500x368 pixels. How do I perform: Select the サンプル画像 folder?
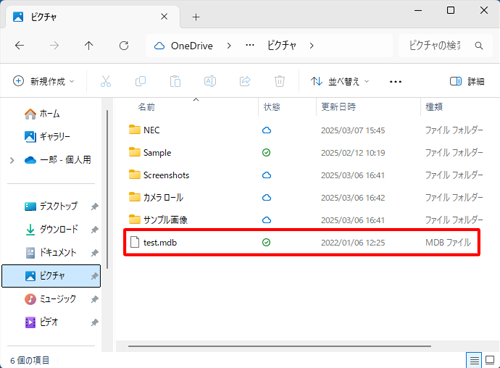pos(165,220)
